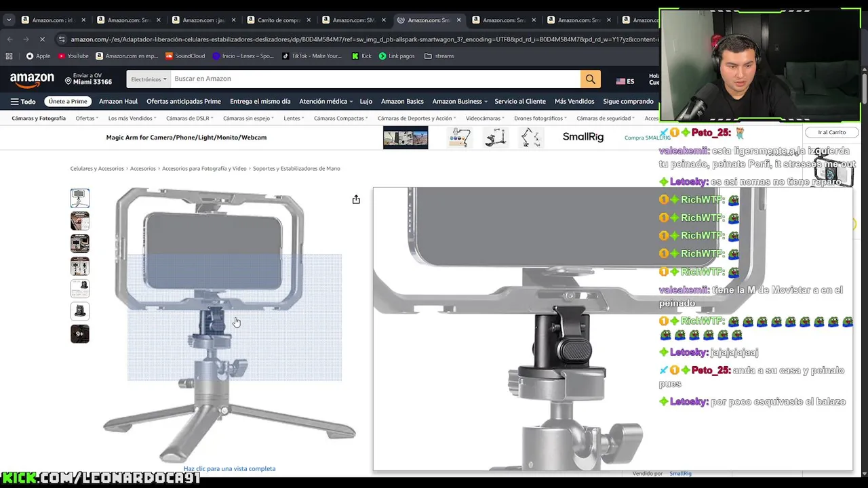Open Amazon Haul in nav bar
This screenshot has height=488, width=868.
[x=118, y=102]
